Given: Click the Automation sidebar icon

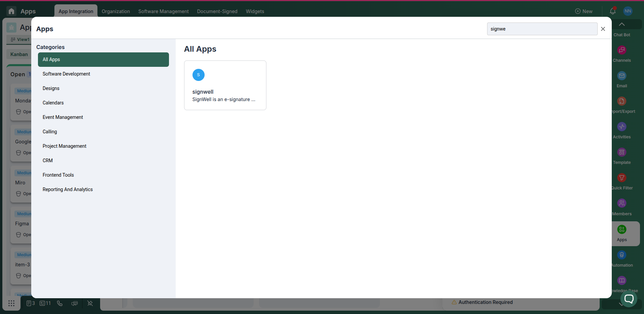Looking at the screenshot, I should point(622,255).
